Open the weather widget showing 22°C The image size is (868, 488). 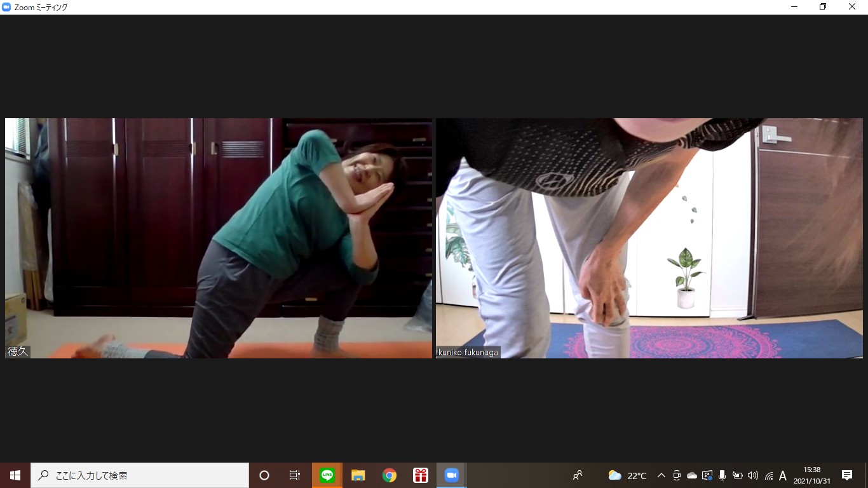coord(628,475)
